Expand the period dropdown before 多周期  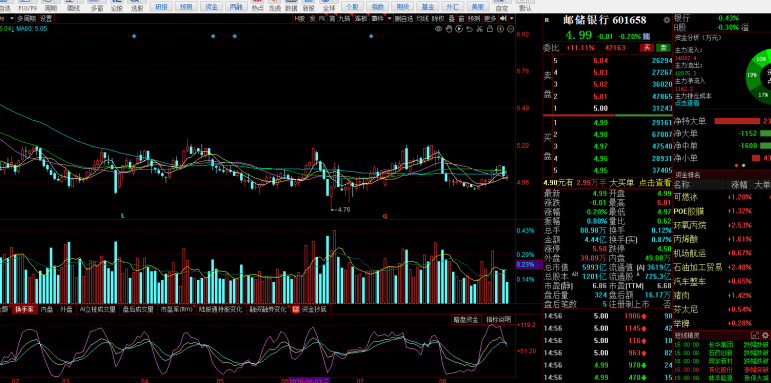(x=12, y=18)
